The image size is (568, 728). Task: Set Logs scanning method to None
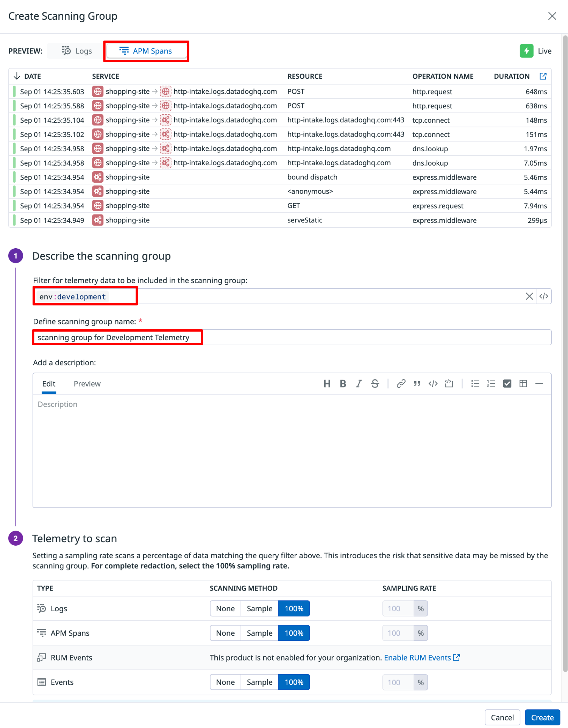pyautogui.click(x=225, y=608)
